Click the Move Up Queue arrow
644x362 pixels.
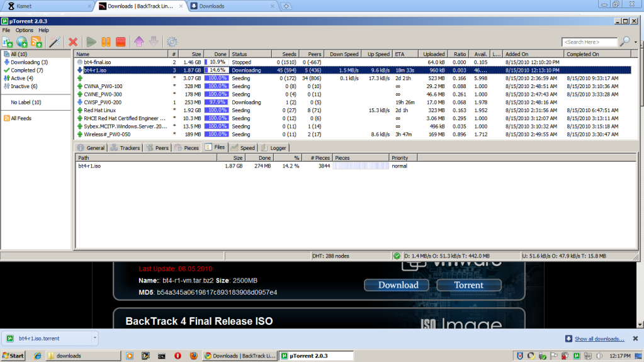(x=138, y=42)
